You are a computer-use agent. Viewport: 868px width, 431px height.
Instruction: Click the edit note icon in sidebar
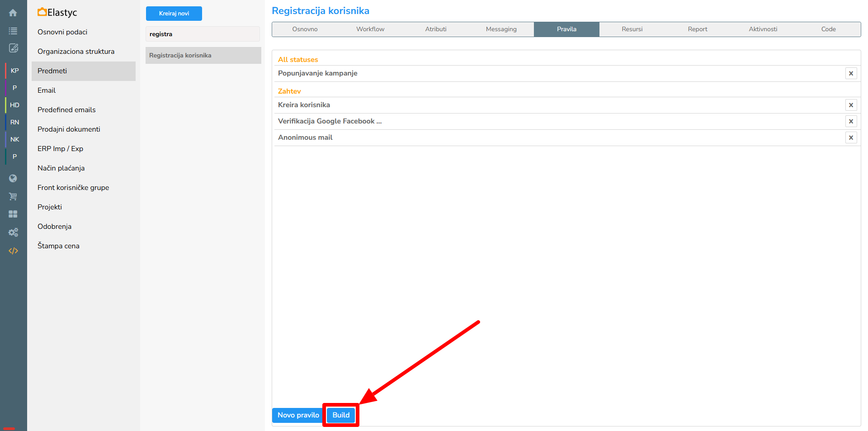pos(13,48)
